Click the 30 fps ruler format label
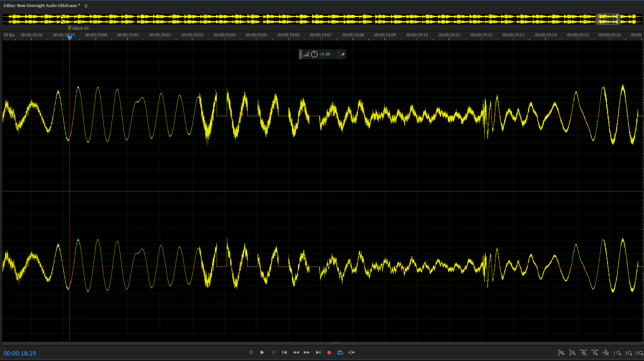644x361 pixels. [9, 35]
